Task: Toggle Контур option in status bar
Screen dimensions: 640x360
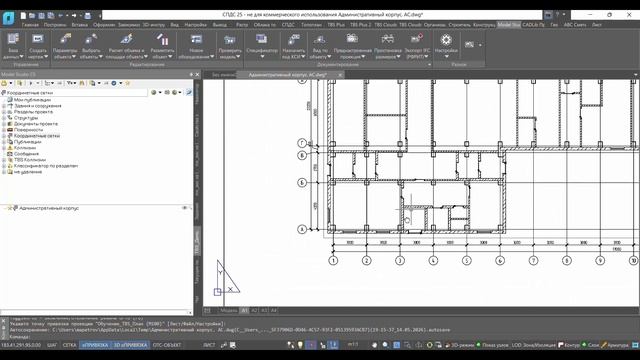Action: (x=569, y=345)
